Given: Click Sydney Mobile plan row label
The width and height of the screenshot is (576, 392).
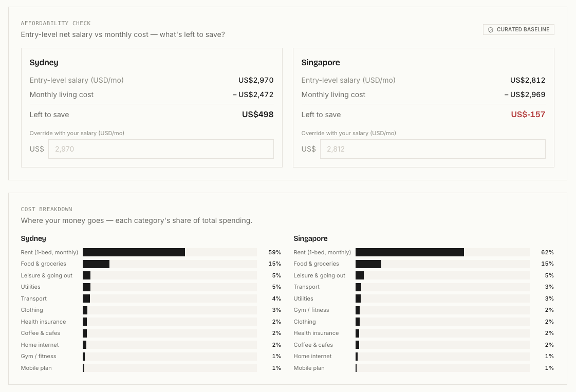Looking at the screenshot, I should (x=36, y=368).
